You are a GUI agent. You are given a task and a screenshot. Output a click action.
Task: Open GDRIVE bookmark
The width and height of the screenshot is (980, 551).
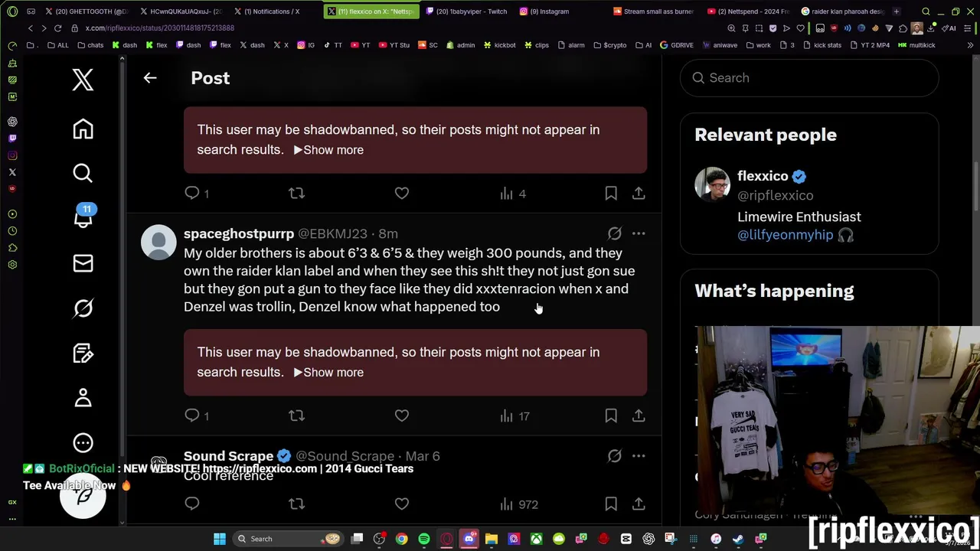click(x=677, y=45)
